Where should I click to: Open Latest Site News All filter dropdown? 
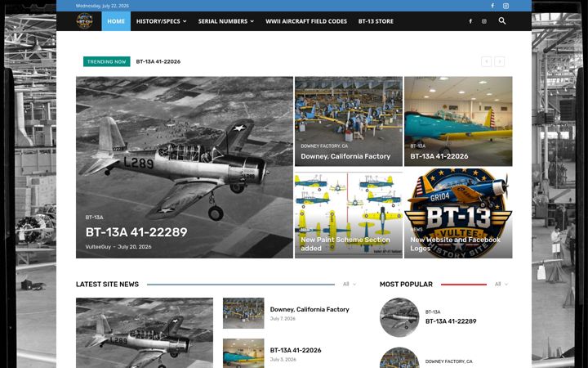[350, 285]
